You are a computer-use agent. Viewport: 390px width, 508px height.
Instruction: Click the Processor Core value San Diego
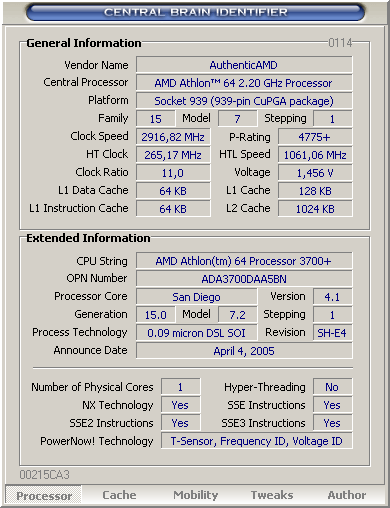tap(196, 297)
